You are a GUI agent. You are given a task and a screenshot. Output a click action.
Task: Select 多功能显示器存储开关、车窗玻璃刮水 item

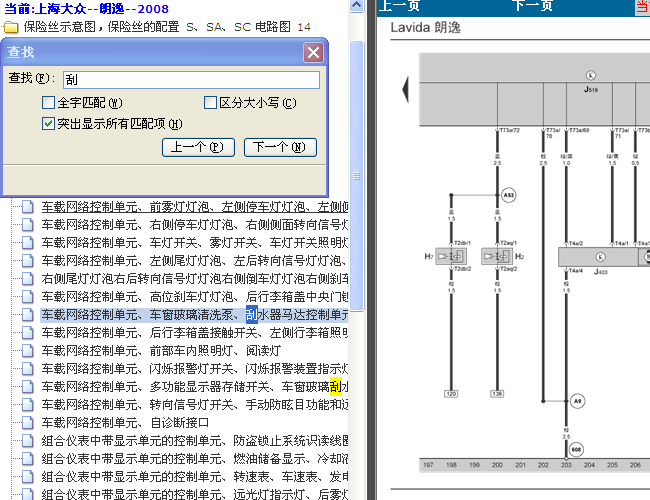click(x=194, y=386)
